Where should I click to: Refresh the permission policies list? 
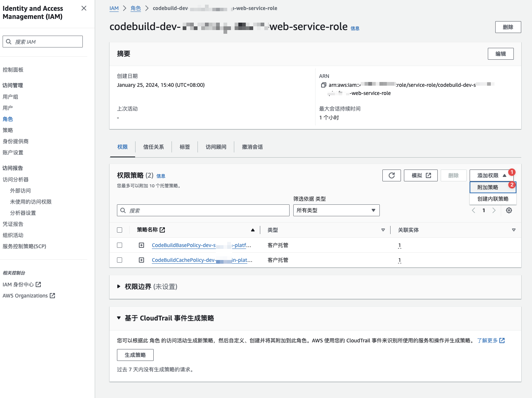[x=392, y=175]
